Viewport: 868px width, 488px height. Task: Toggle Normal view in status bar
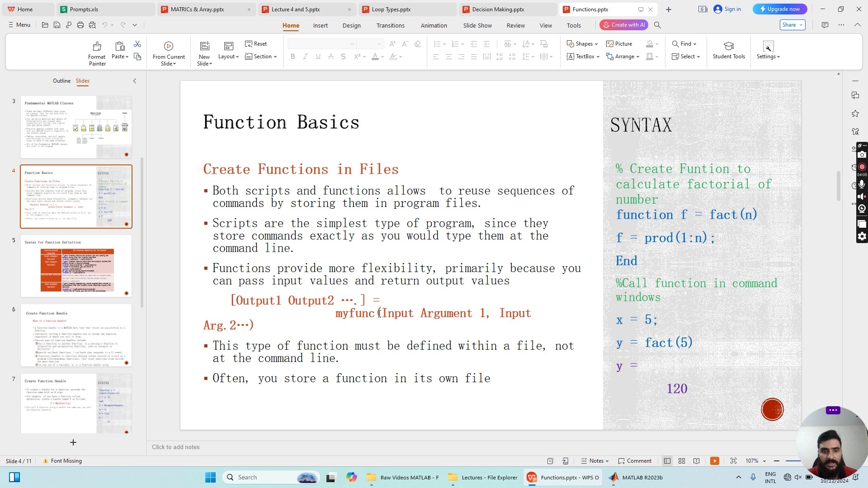[x=667, y=461]
